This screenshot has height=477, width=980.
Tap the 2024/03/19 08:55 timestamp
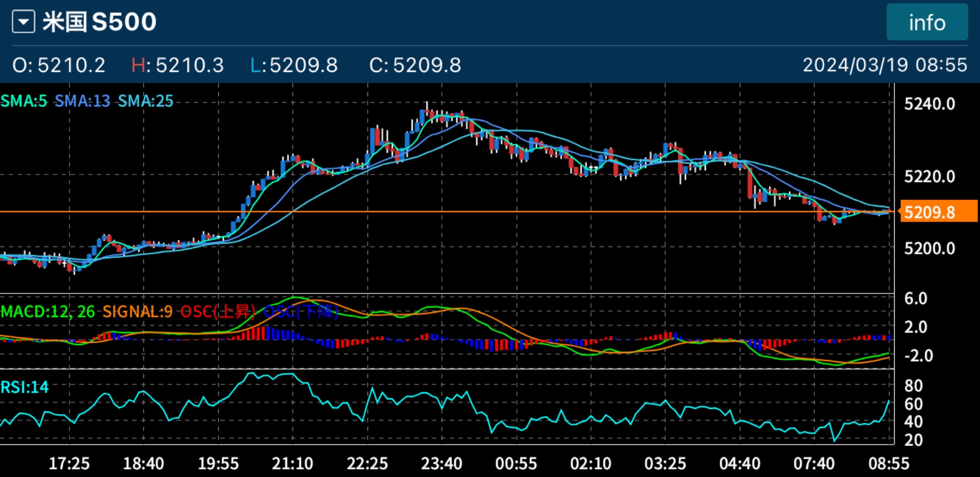[x=884, y=65]
